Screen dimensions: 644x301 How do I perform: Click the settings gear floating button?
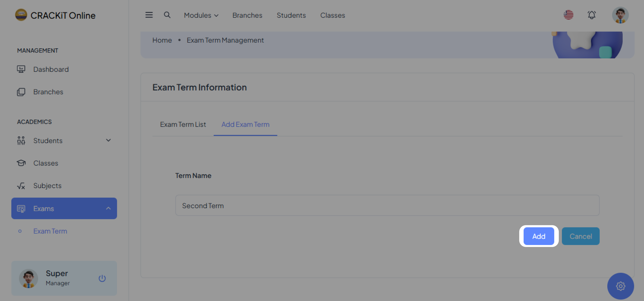click(x=620, y=286)
